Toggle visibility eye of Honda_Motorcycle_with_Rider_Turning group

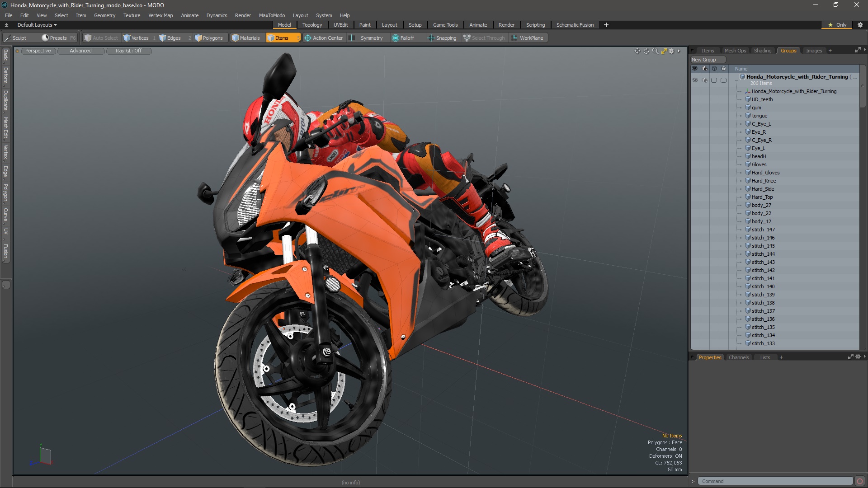click(695, 80)
